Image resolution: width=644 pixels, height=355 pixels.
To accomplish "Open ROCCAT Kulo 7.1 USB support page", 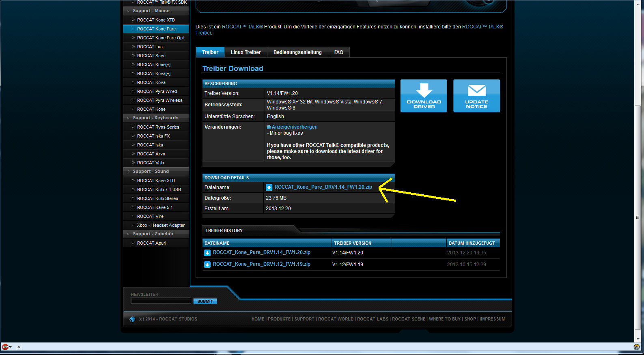I will pyautogui.click(x=156, y=189).
